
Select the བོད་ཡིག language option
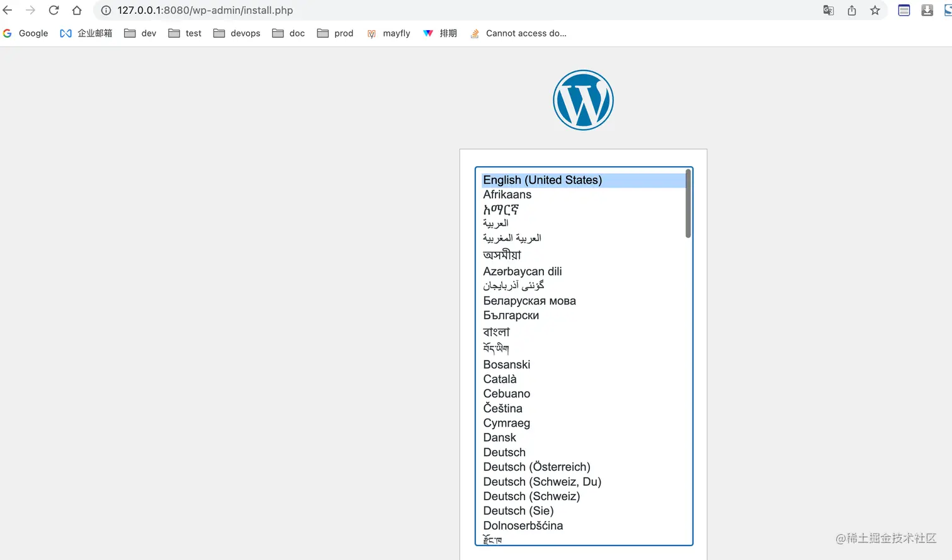click(583, 348)
